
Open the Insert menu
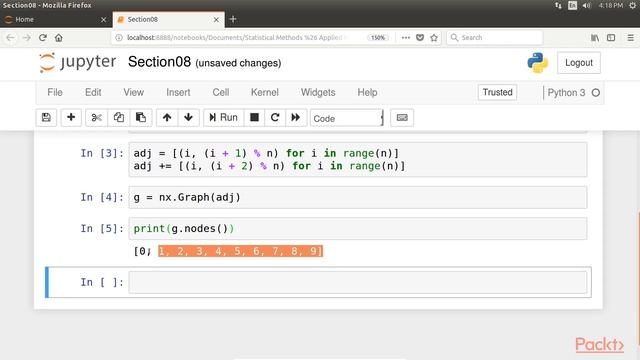point(178,92)
